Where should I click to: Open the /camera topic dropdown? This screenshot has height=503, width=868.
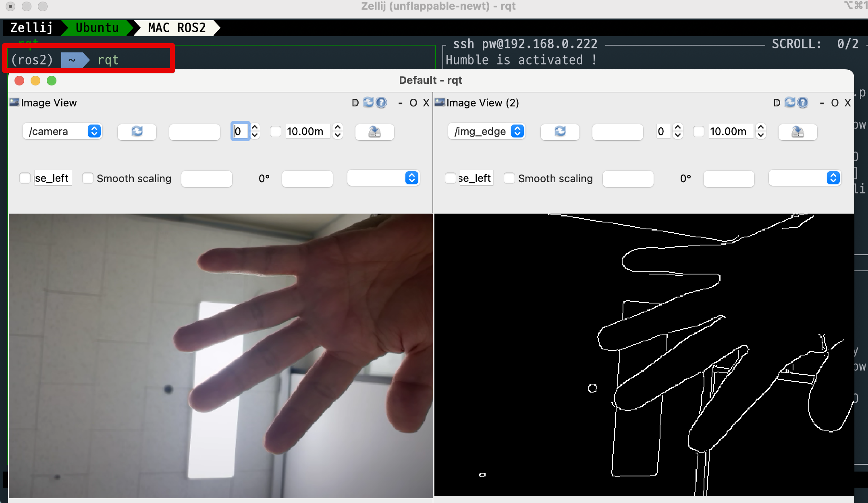coord(62,131)
